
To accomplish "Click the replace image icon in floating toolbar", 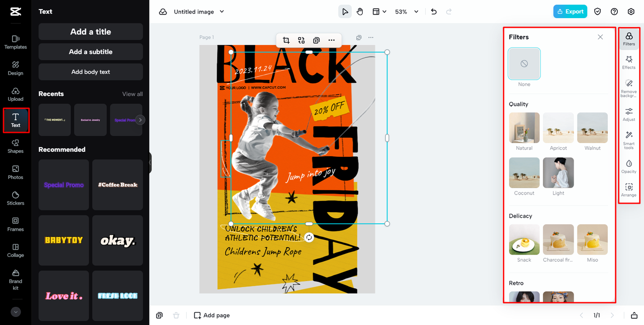I will tap(301, 40).
